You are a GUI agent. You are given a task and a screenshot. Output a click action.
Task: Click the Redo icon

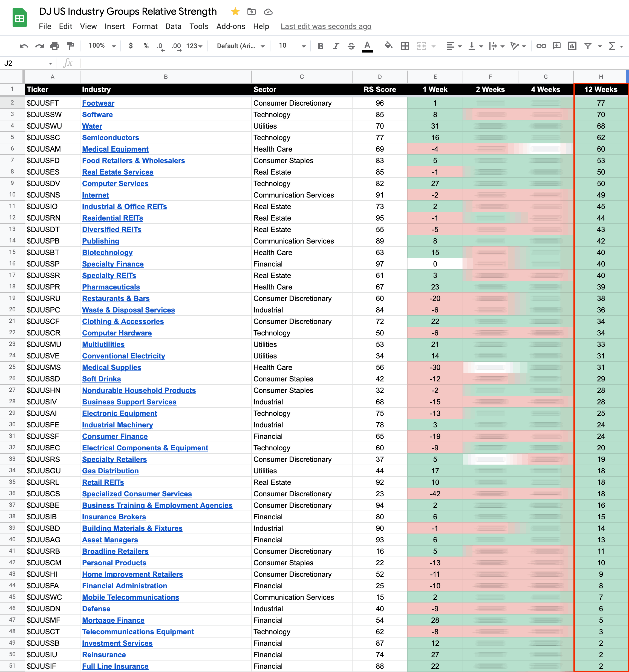pyautogui.click(x=40, y=46)
